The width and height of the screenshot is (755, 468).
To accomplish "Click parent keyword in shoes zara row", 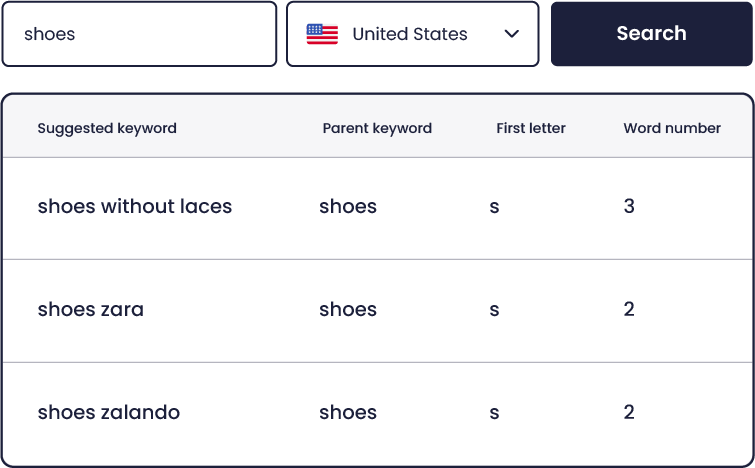I will (x=348, y=310).
